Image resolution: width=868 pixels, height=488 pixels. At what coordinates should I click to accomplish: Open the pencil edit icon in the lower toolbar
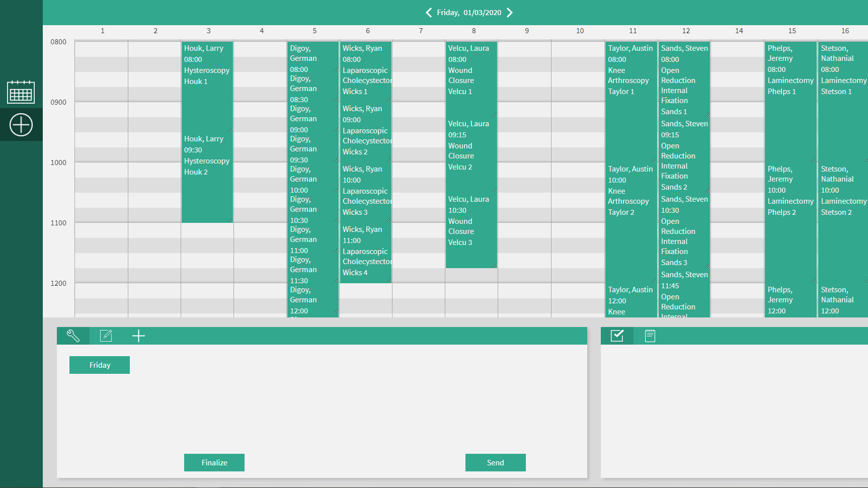pyautogui.click(x=106, y=336)
